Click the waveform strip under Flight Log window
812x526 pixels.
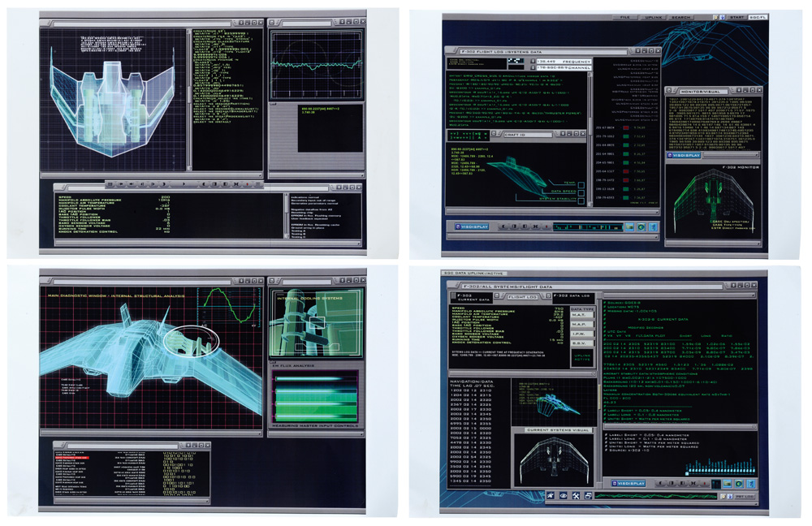tap(587, 226)
